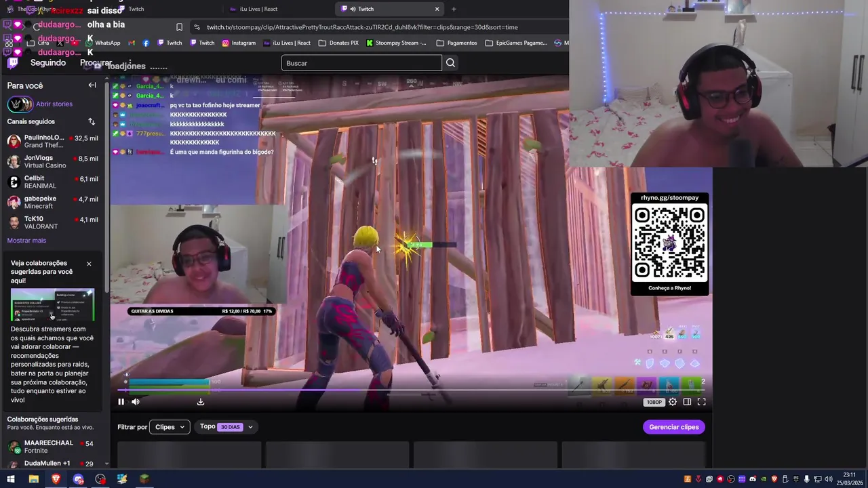Open the Seguindo tab
Image resolution: width=868 pixels, height=488 pixels.
click(48, 63)
